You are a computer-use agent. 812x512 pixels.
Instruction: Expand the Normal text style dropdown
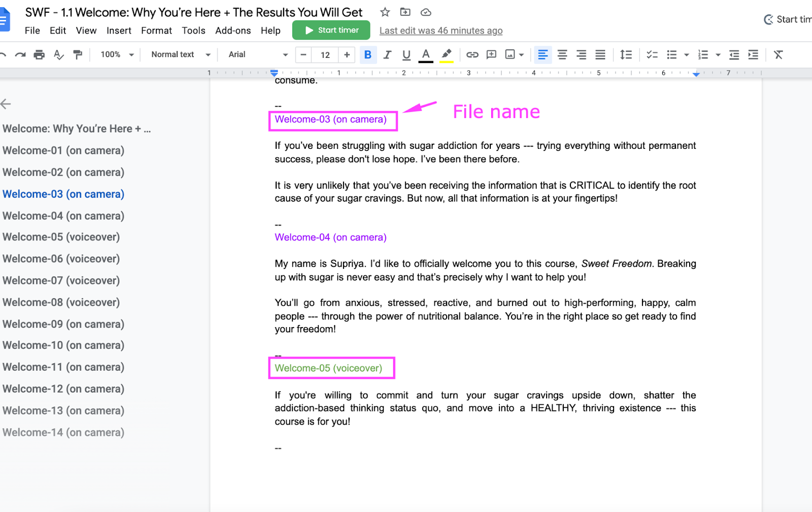[x=180, y=55]
